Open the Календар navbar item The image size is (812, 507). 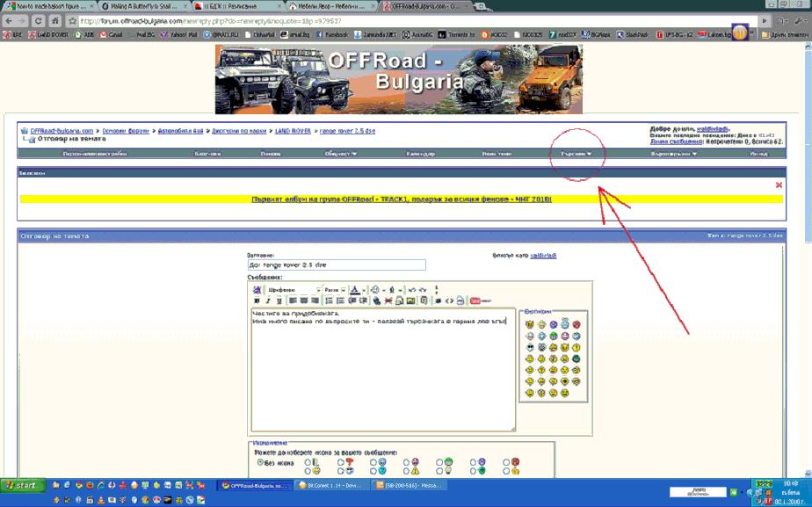tap(421, 154)
